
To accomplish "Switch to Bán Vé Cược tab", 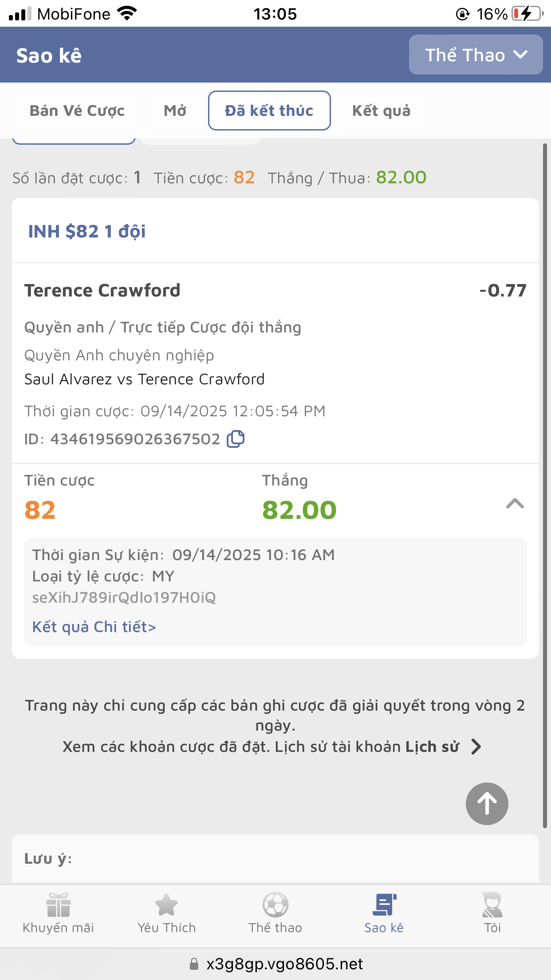I will pos(77,111).
